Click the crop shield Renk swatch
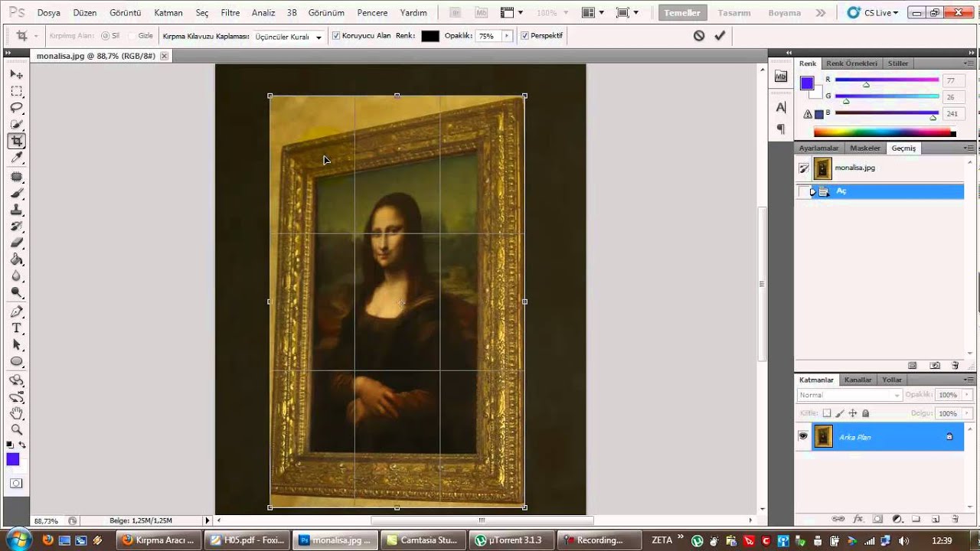Viewport: 980px width, 551px height. click(430, 36)
